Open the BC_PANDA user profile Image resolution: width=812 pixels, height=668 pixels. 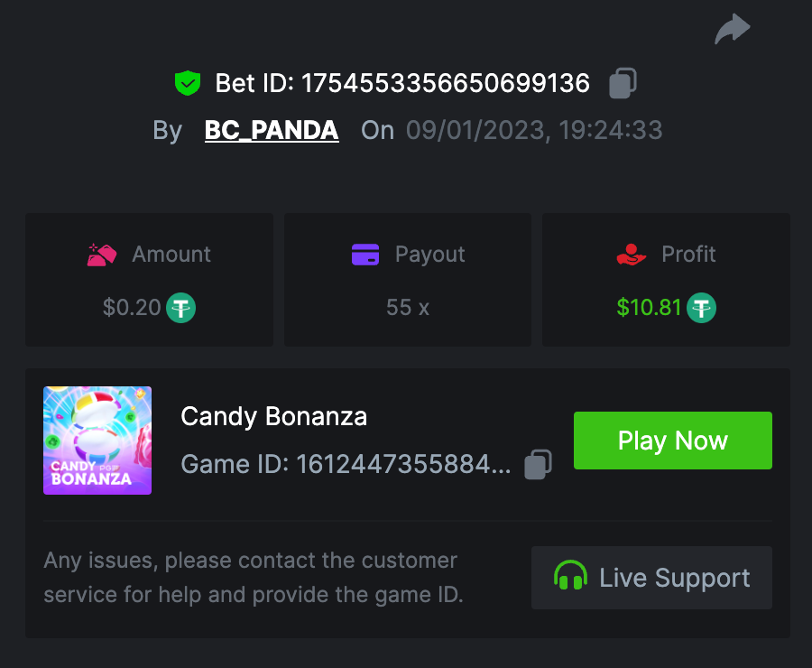272,131
